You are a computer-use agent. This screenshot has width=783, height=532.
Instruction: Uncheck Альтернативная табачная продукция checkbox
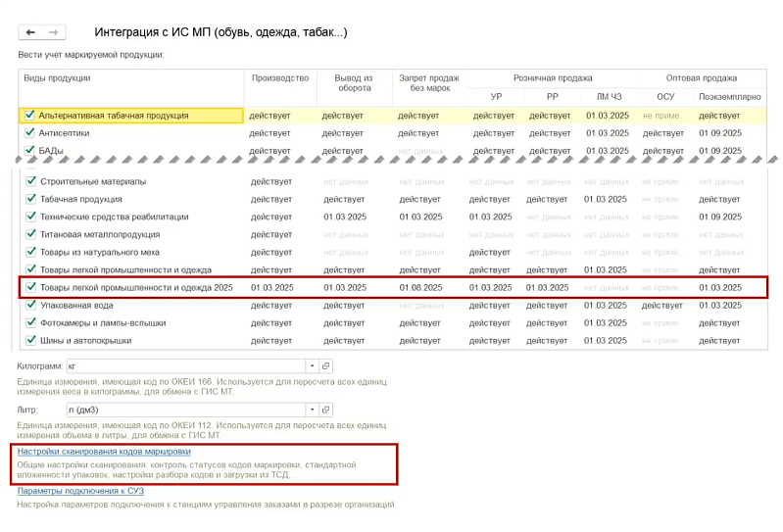click(29, 116)
